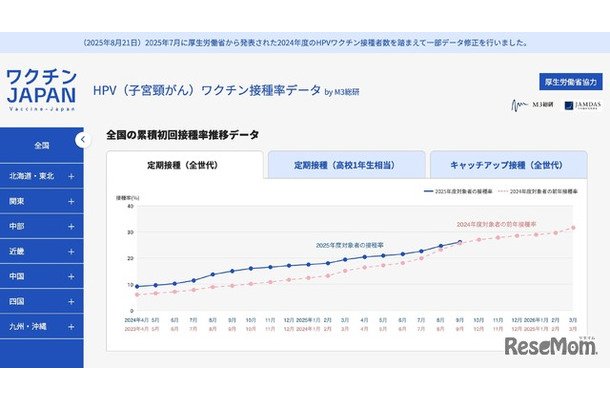Select the 定期接種（全世代） tab
Screen dimensions: 610x400
tap(184, 164)
